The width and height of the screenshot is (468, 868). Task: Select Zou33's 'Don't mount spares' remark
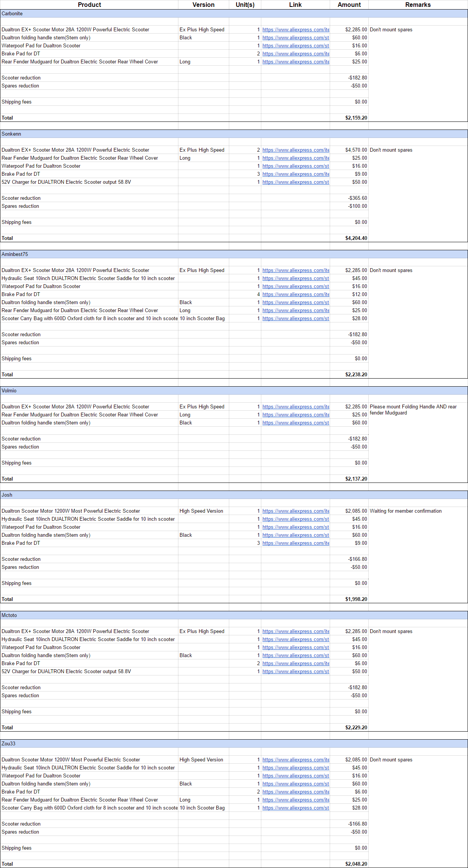[391, 760]
